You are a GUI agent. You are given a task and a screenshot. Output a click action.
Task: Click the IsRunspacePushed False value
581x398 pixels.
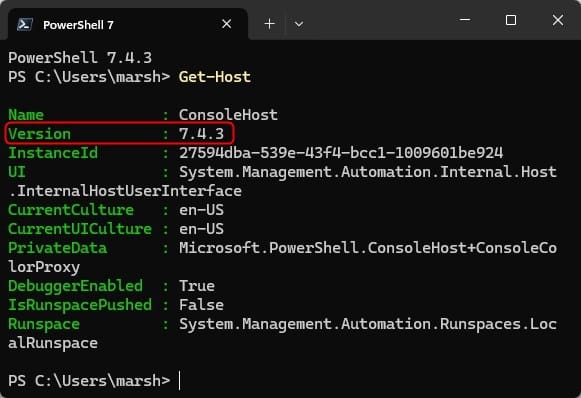point(201,305)
